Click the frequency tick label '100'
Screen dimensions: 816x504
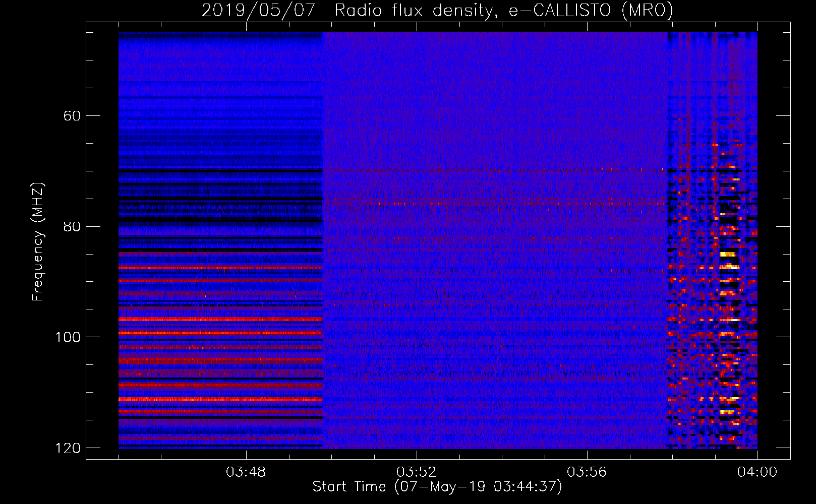tap(68, 337)
